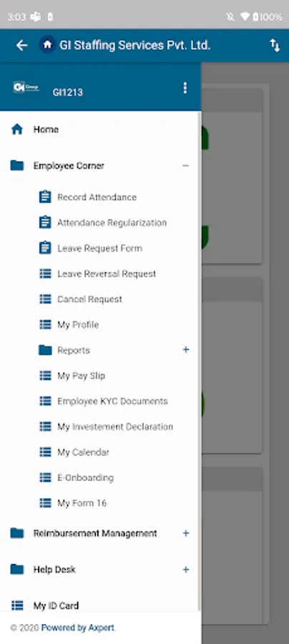Open the three-dot menu beside GI1213
The height and width of the screenshot is (644, 289).
coord(185,88)
